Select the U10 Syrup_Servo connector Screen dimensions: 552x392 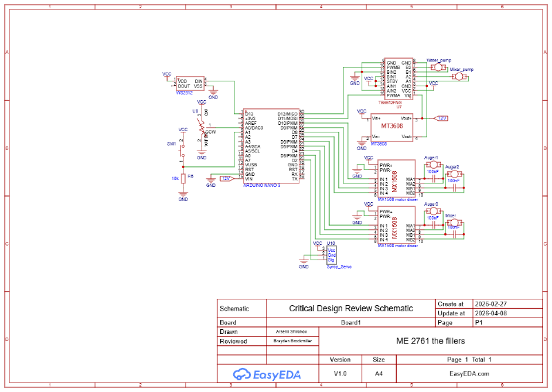[331, 255]
